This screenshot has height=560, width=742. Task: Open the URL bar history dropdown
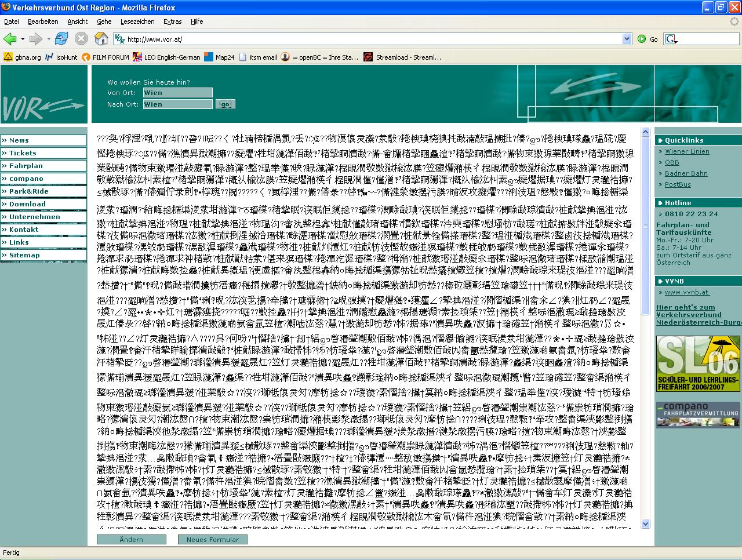click(627, 39)
